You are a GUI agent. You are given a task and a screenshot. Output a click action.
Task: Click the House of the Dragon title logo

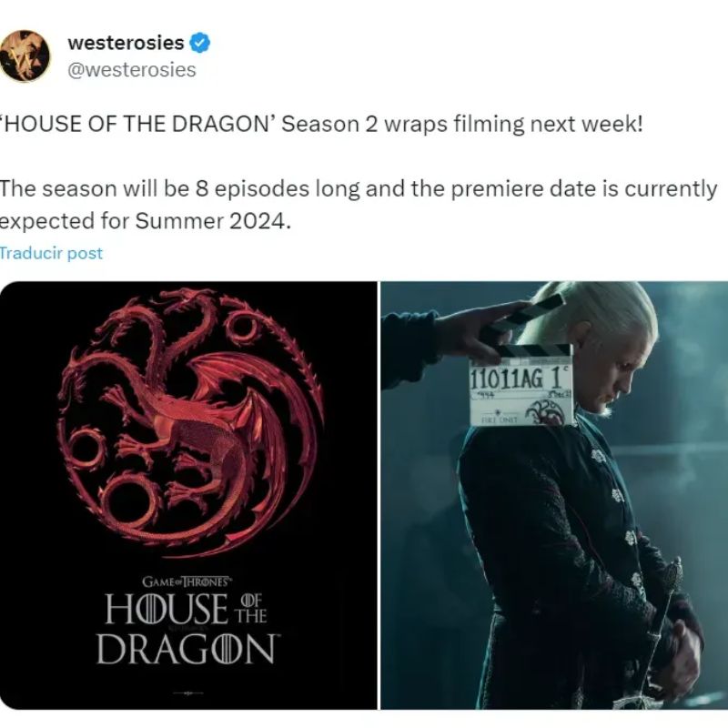187,628
